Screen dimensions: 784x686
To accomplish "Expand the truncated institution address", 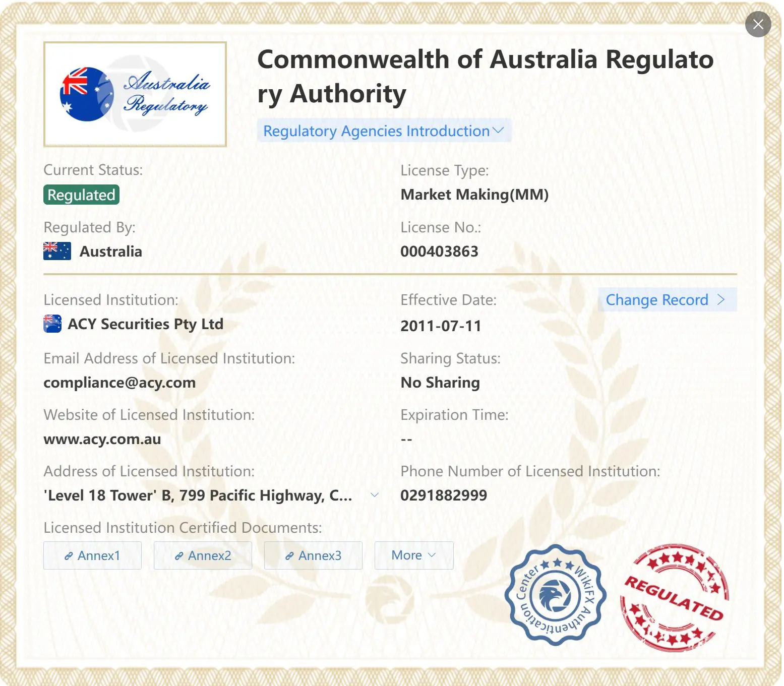I will 375,495.
